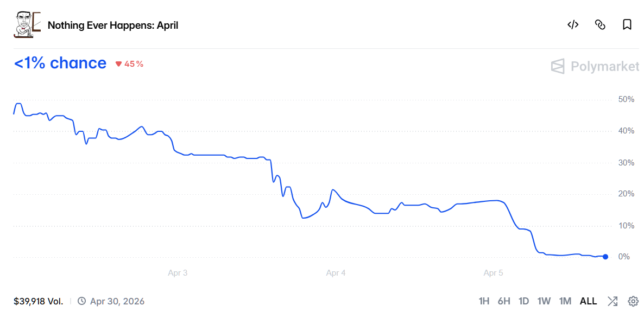
Task: Switch chart to 1H range
Action: [484, 301]
